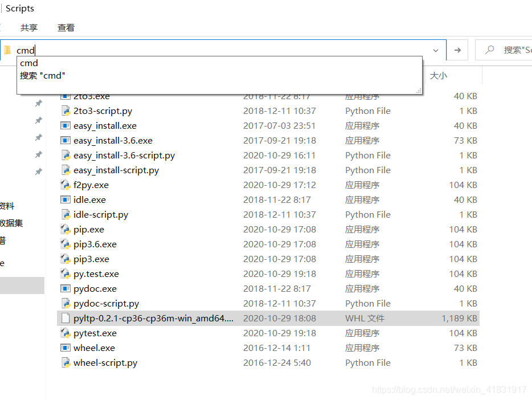Select the file name f2py.exe

91,185
